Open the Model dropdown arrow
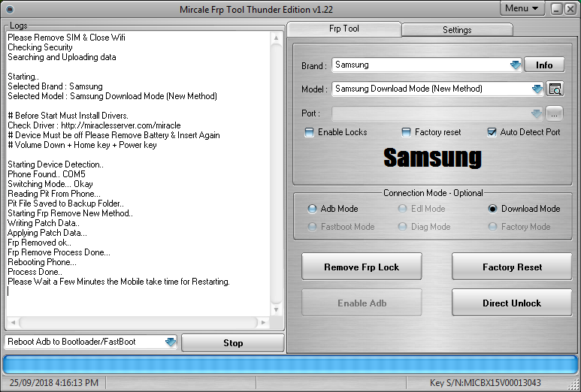 point(537,89)
